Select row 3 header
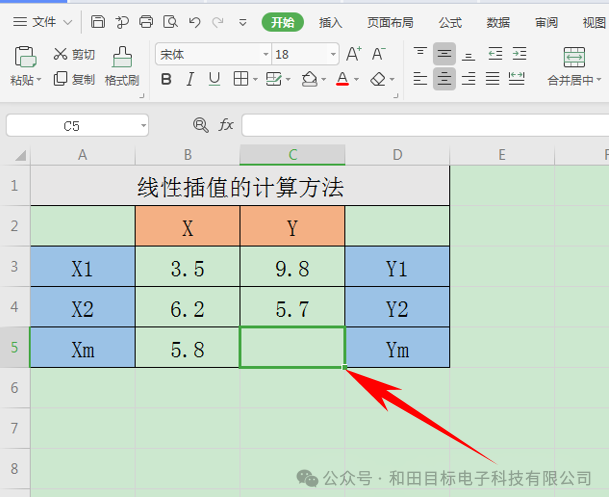Viewport: 611px width, 502px height. (14, 267)
